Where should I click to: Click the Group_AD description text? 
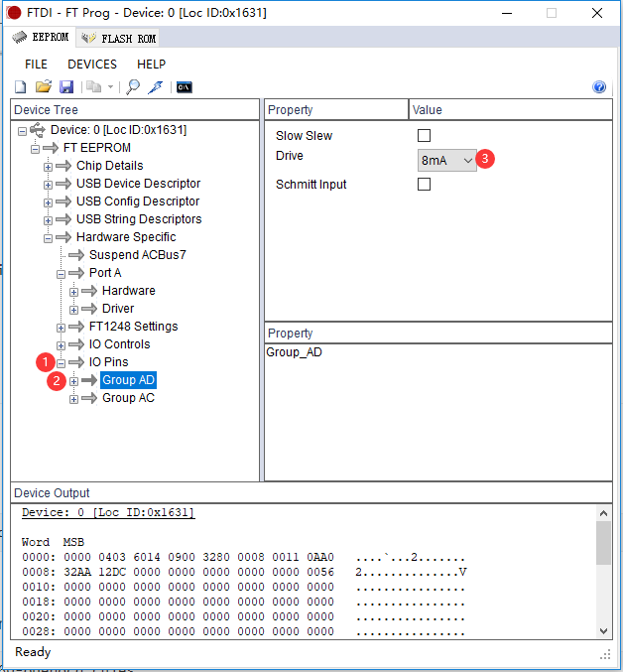[295, 352]
